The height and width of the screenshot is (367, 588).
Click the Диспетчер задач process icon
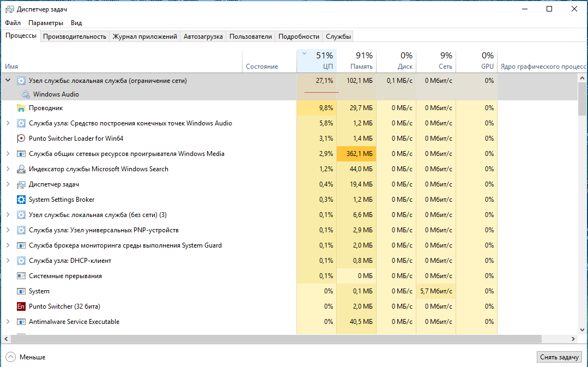point(21,184)
